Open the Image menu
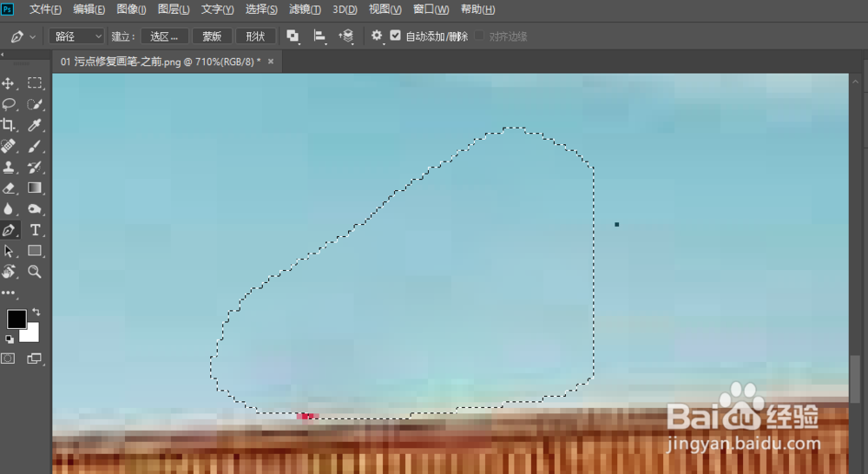Viewport: 868px width, 474px height. pos(131,10)
